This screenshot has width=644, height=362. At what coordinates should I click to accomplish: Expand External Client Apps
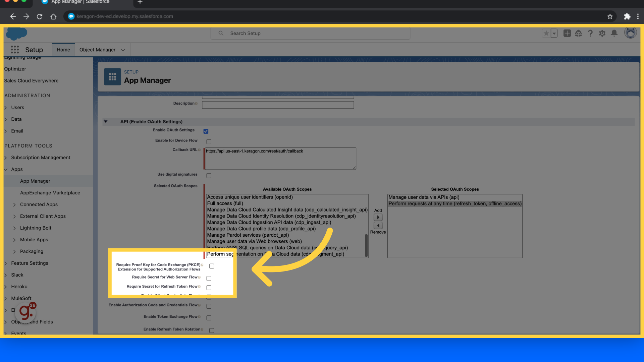tap(14, 216)
